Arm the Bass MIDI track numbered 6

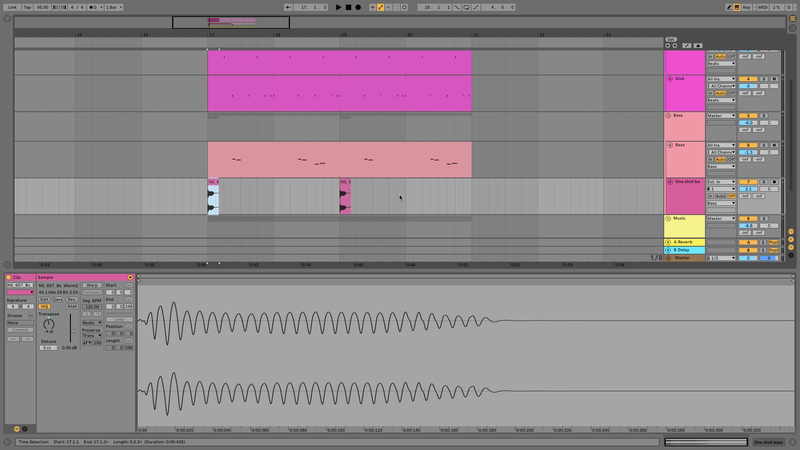point(774,145)
